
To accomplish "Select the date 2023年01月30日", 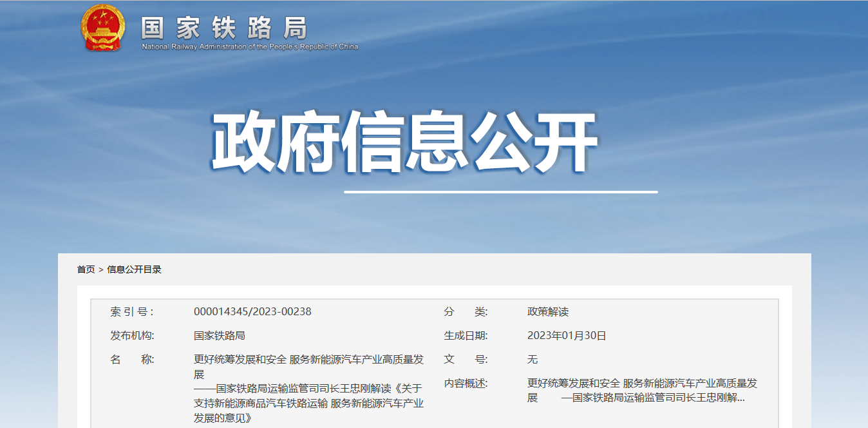I will coord(567,336).
